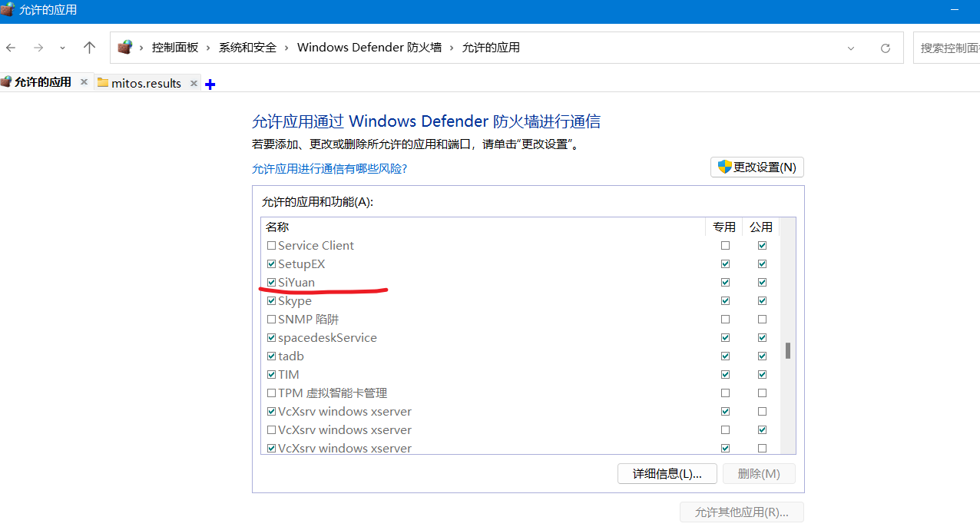Screen dimensions: 980x527
Task: Open 允许应用进行通信有哪些风险? link
Action: [329, 168]
